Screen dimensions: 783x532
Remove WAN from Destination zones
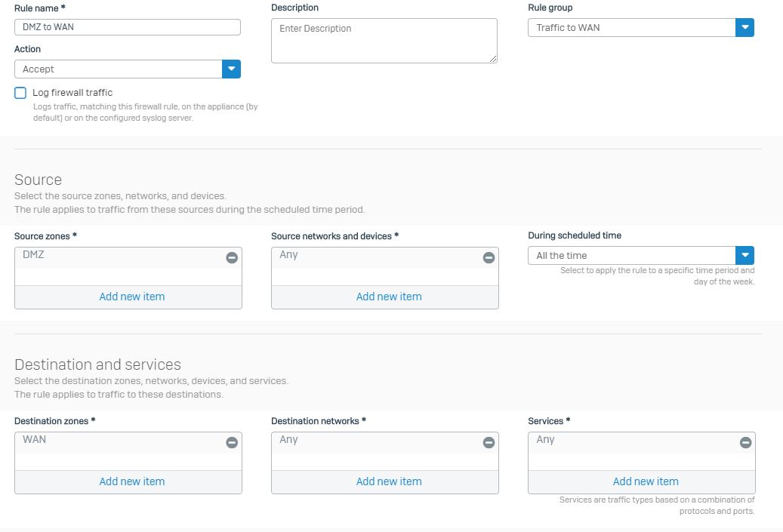[232, 443]
